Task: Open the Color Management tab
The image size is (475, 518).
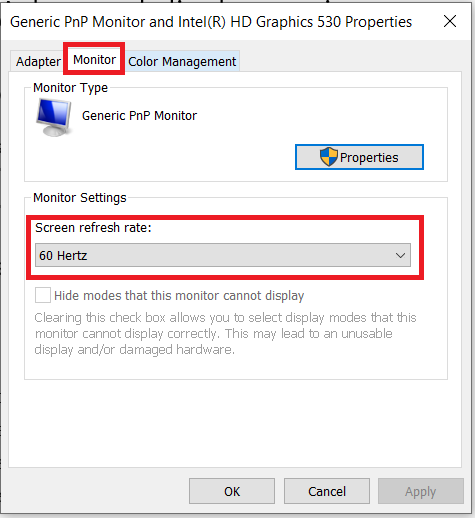Action: 182,62
